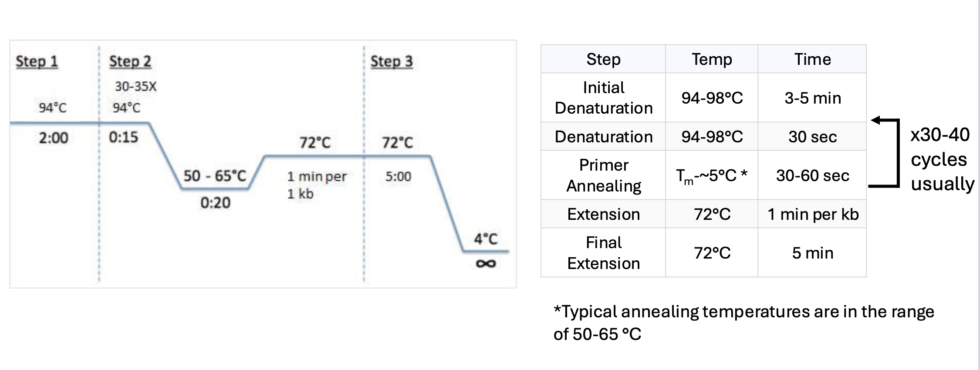Click the 0:20 annealing time label
The width and height of the screenshot is (980, 370).
[215, 203]
